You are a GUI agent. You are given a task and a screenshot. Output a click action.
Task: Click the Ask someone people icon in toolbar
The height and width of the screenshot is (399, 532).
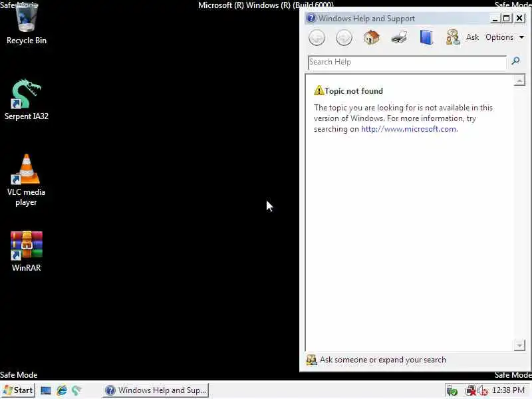point(453,37)
